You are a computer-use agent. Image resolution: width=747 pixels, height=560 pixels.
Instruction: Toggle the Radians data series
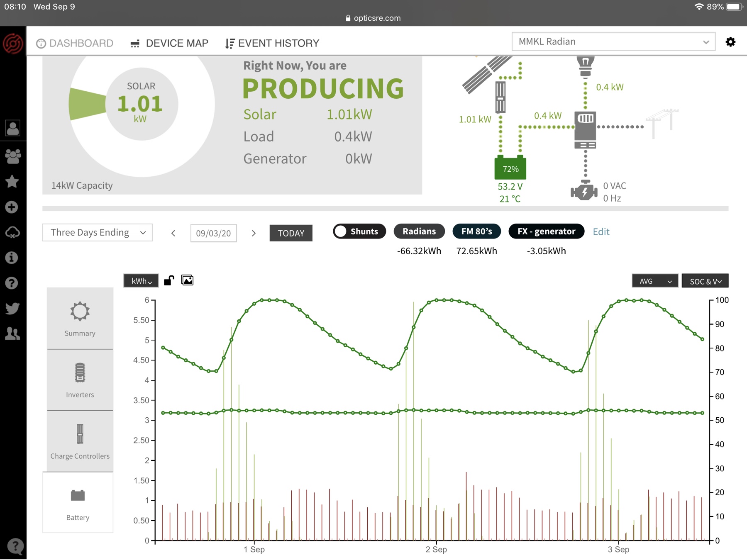click(x=419, y=231)
